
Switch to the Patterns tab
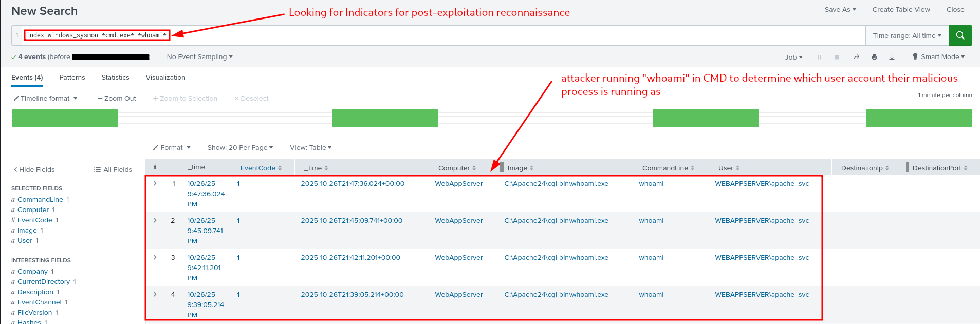[72, 77]
